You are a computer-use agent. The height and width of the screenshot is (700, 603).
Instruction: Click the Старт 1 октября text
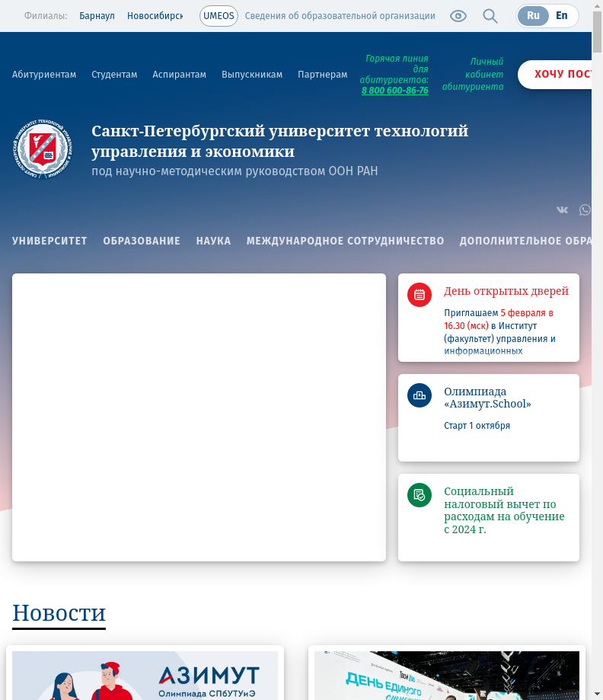click(x=477, y=426)
